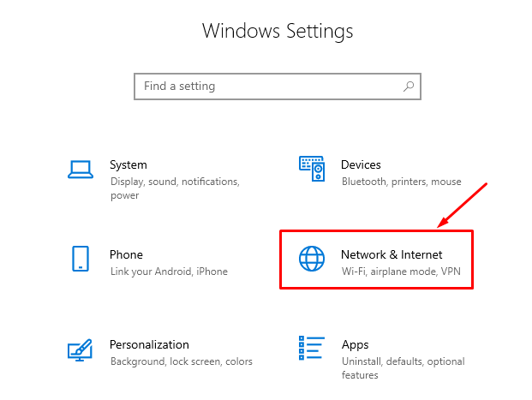Image resolution: width=532 pixels, height=400 pixels.
Task: Click the Phone icon
Action: pos(80,259)
